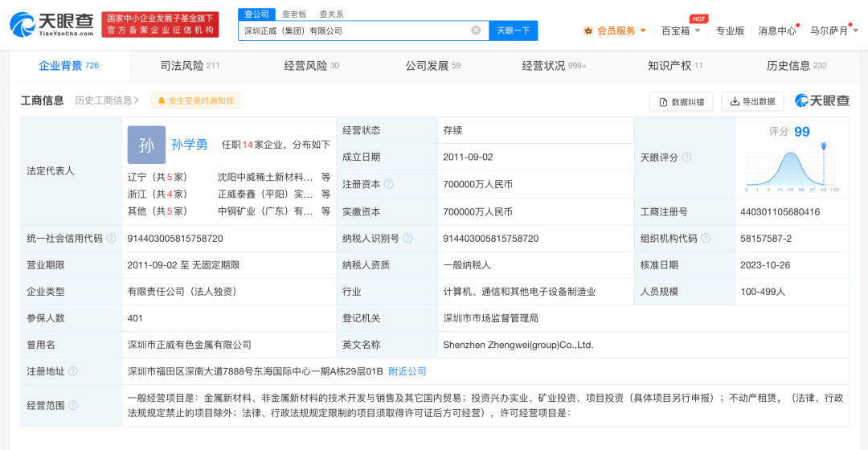868x450 pixels.
Task: Switch to the 司法风险 tab
Action: point(190,66)
